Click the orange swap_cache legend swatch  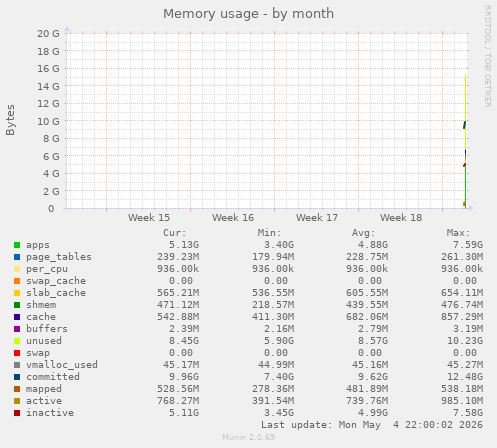pyautogui.click(x=17, y=281)
